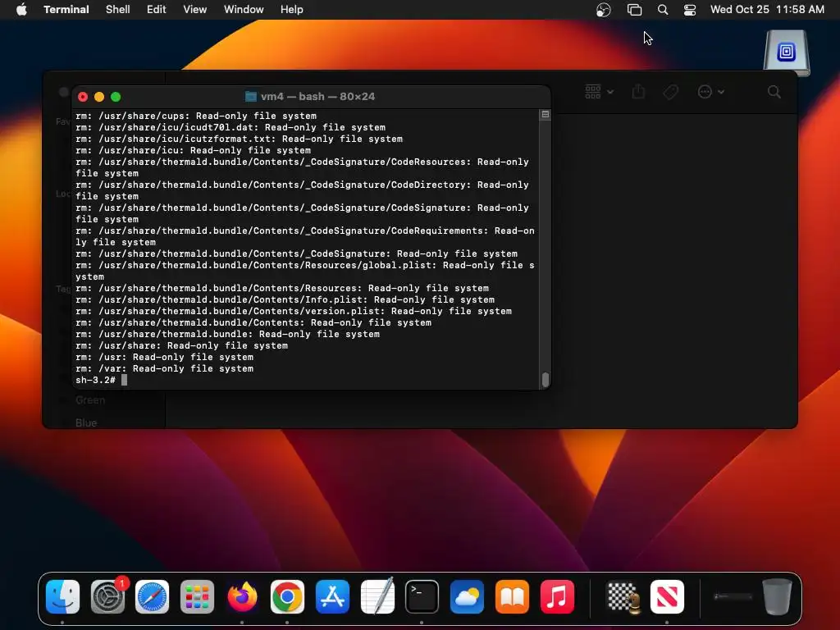Open Music app from the Dock

(x=557, y=597)
